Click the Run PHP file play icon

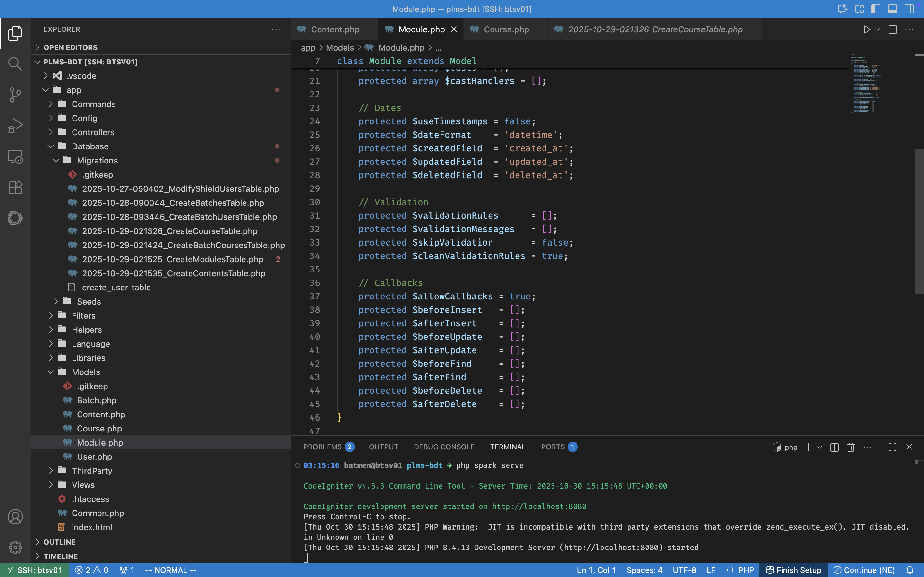click(867, 29)
